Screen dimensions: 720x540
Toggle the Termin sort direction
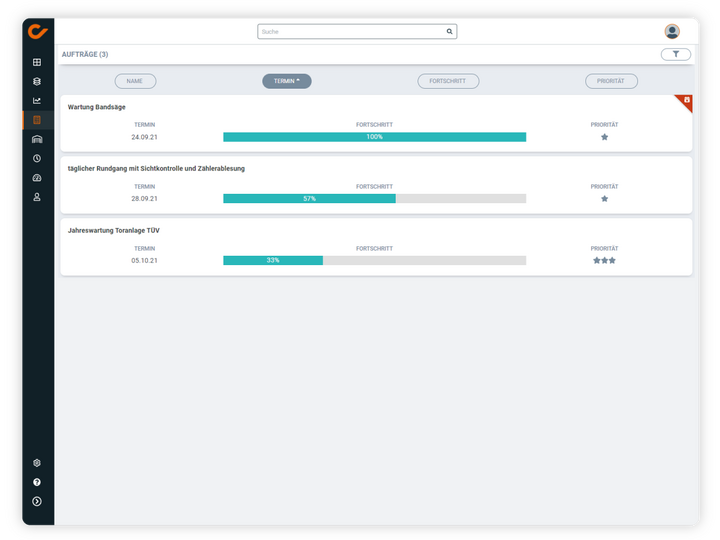coord(287,81)
